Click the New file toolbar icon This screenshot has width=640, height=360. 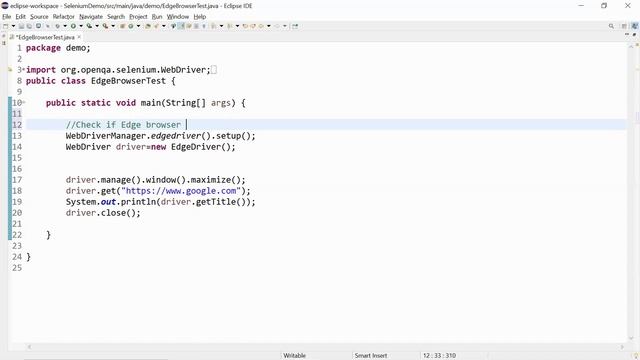click(x=5, y=26)
